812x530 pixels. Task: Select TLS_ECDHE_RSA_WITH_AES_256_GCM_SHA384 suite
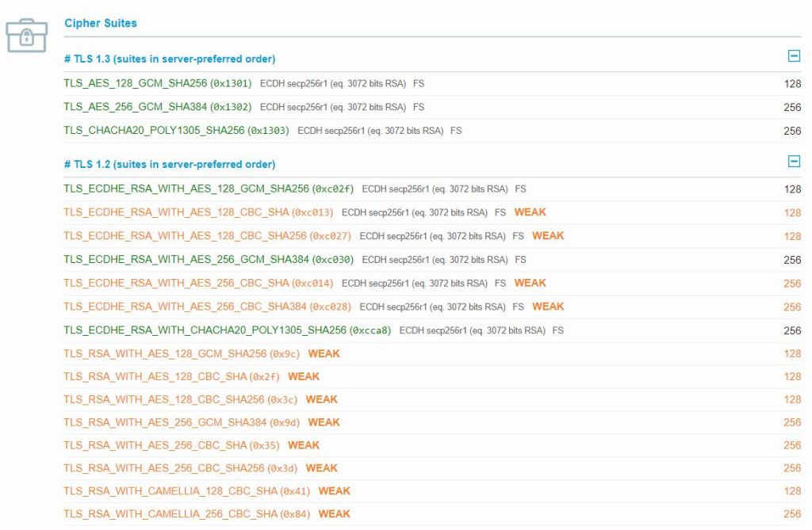209,259
